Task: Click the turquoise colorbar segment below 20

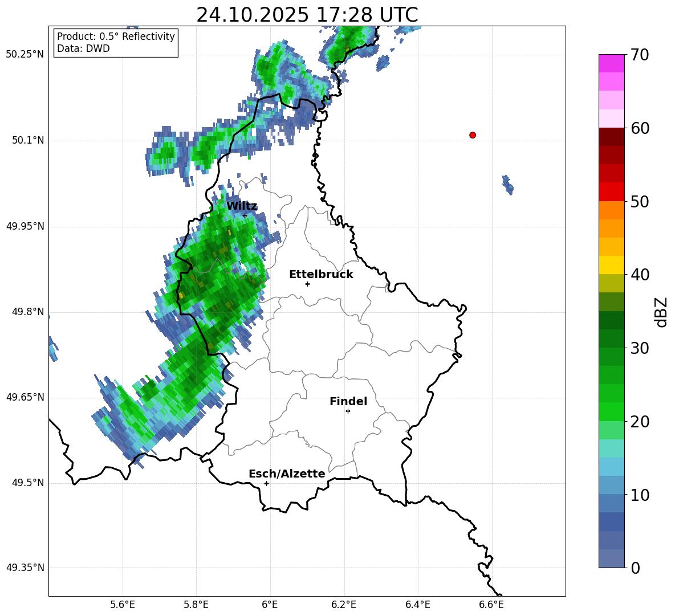Action: 611,448
